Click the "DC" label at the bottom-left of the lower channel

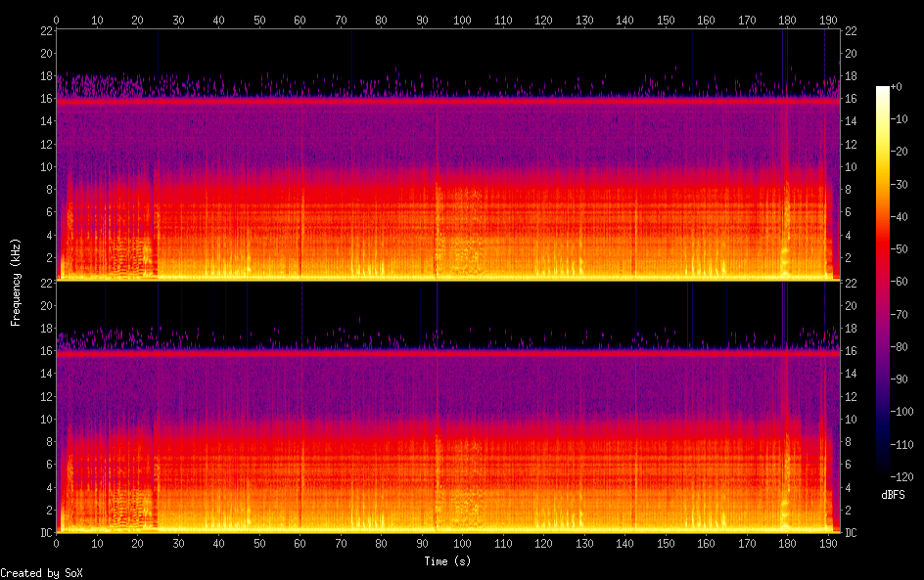click(44, 533)
